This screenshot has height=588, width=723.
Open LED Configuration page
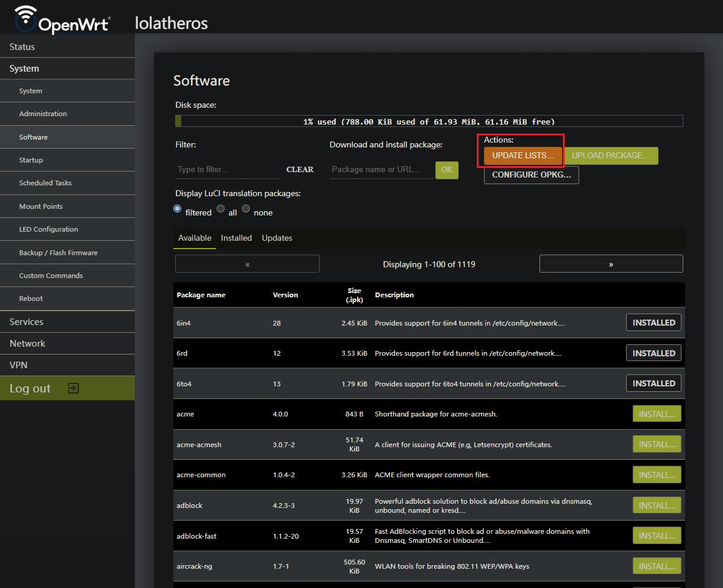67,229
